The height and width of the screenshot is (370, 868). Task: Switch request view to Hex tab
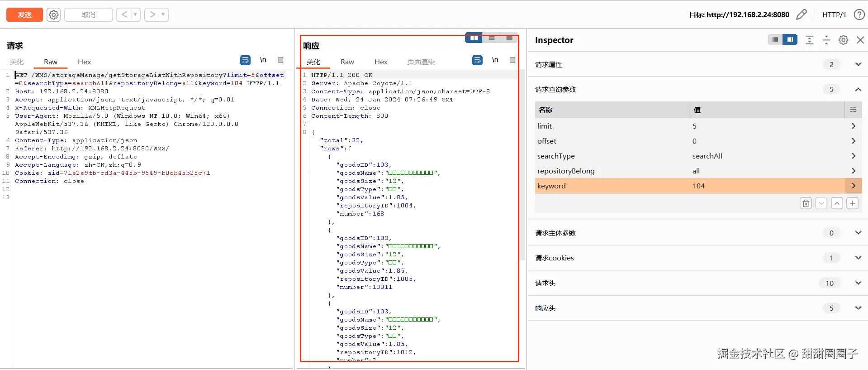pyautogui.click(x=84, y=62)
